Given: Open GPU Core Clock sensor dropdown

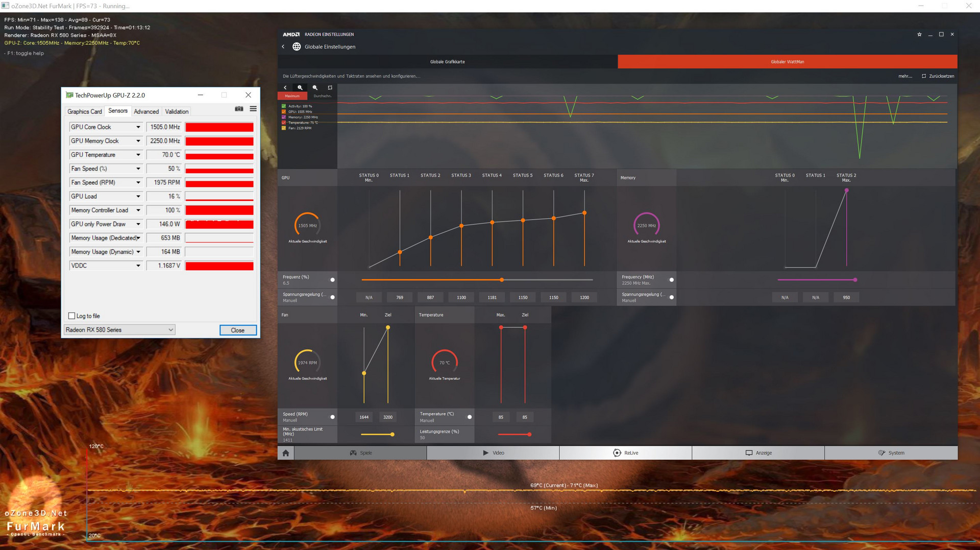Looking at the screenshot, I should click(138, 127).
